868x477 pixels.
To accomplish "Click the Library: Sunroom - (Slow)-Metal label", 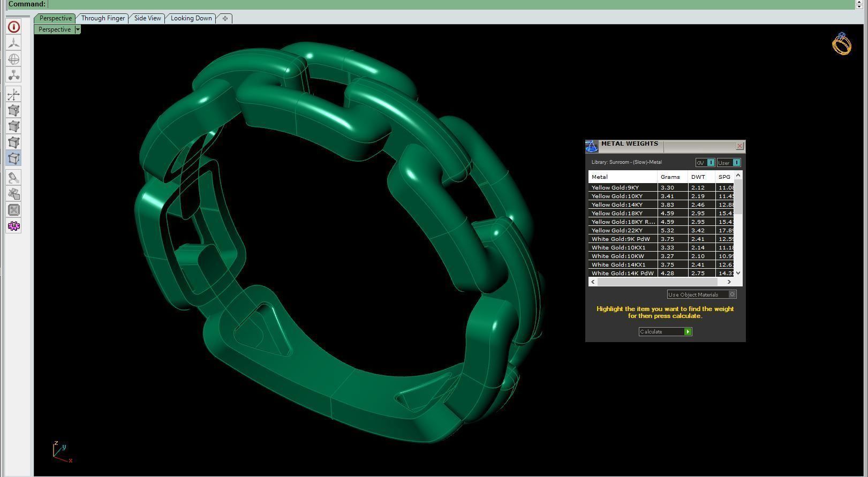I will [x=627, y=162].
